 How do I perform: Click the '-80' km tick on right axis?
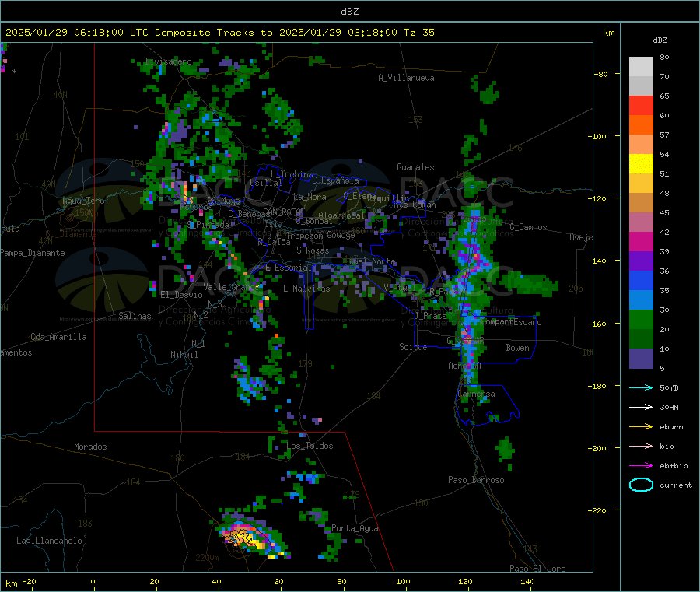(x=601, y=74)
